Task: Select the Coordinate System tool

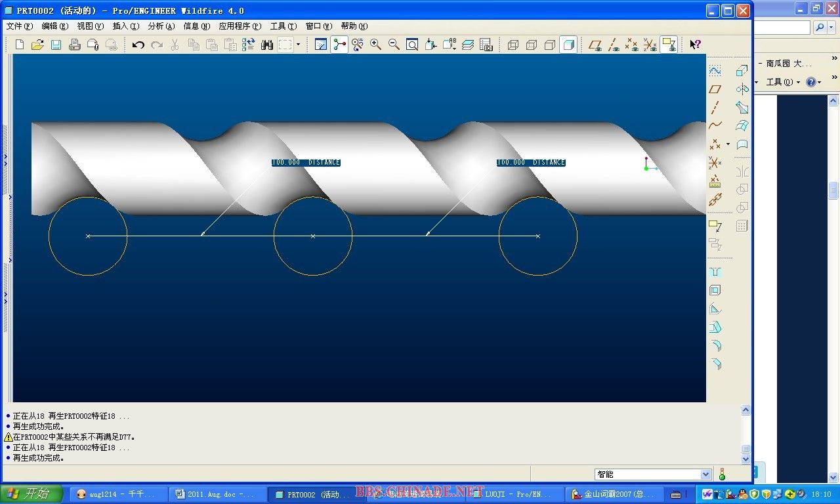Action: tap(715, 162)
